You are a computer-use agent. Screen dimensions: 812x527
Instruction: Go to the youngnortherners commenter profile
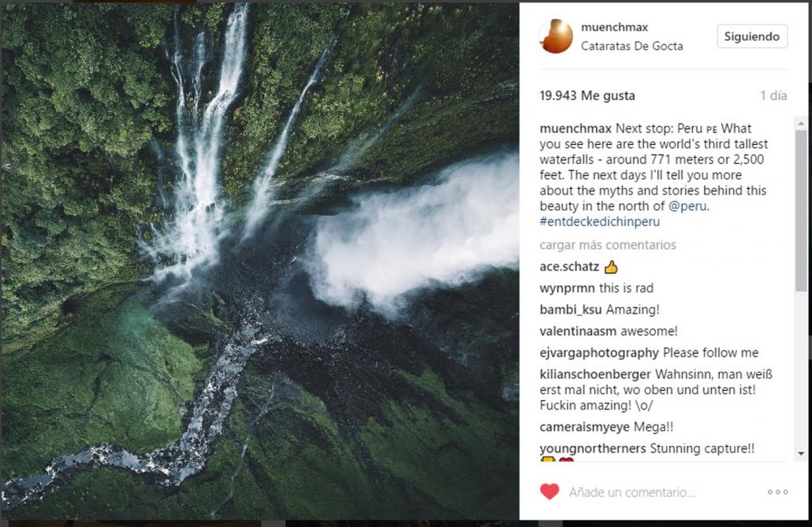click(593, 449)
